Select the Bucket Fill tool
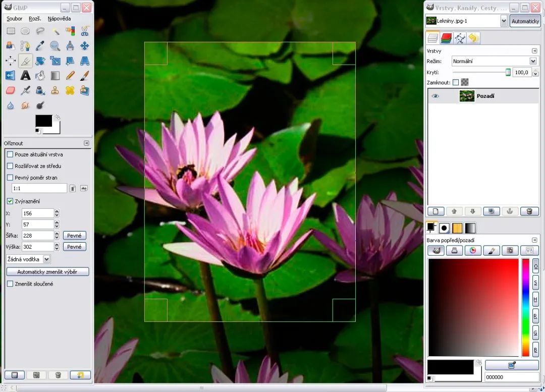Image resolution: width=545 pixels, height=392 pixels. [x=40, y=76]
